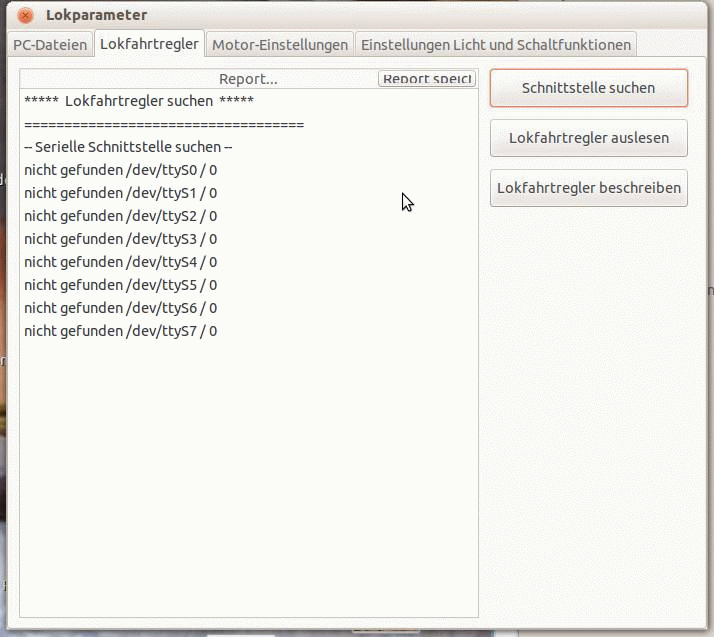Place cursor in empty report text area
714x637 pixels.
(249, 478)
